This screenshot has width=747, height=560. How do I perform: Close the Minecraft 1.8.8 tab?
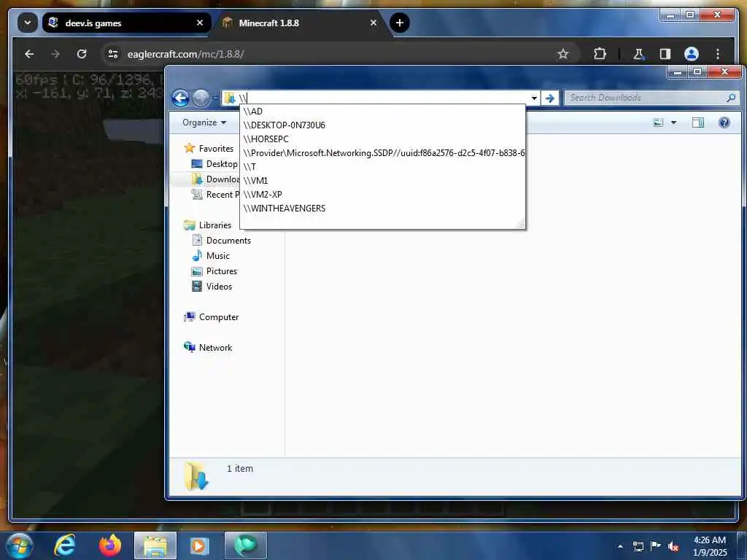coord(373,23)
